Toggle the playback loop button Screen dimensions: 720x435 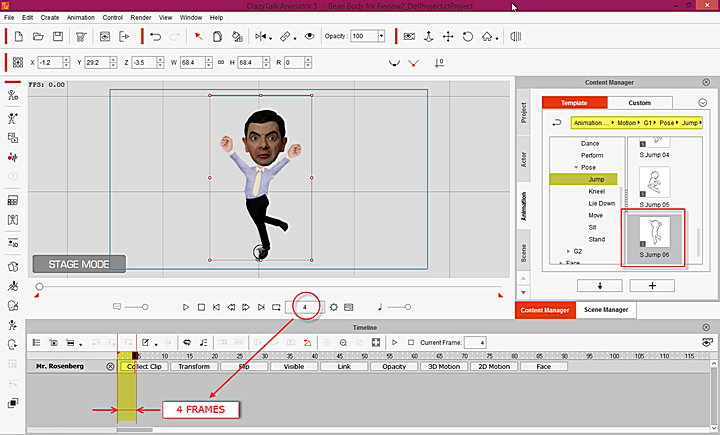point(276,307)
